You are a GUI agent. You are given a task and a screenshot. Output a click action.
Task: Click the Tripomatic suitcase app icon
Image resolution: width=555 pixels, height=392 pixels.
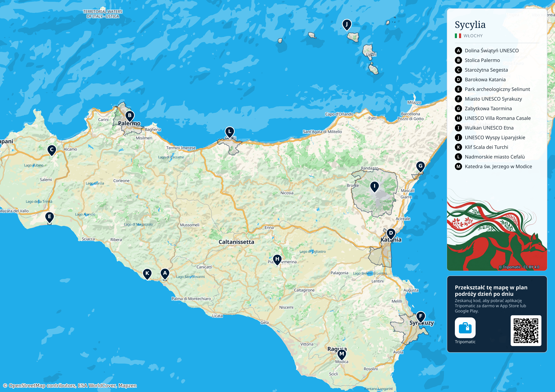point(465,328)
